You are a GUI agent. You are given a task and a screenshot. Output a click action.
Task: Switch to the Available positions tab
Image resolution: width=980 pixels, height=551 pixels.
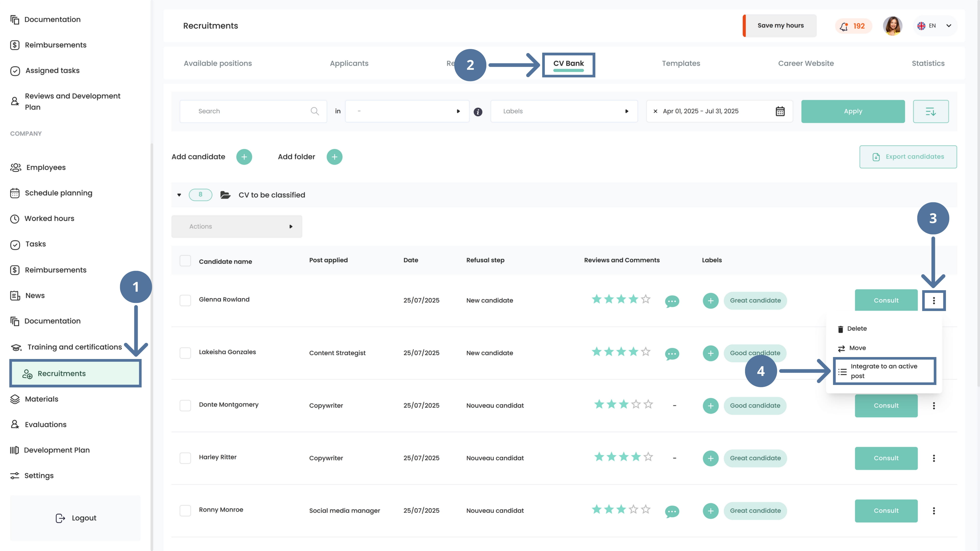[x=218, y=63]
